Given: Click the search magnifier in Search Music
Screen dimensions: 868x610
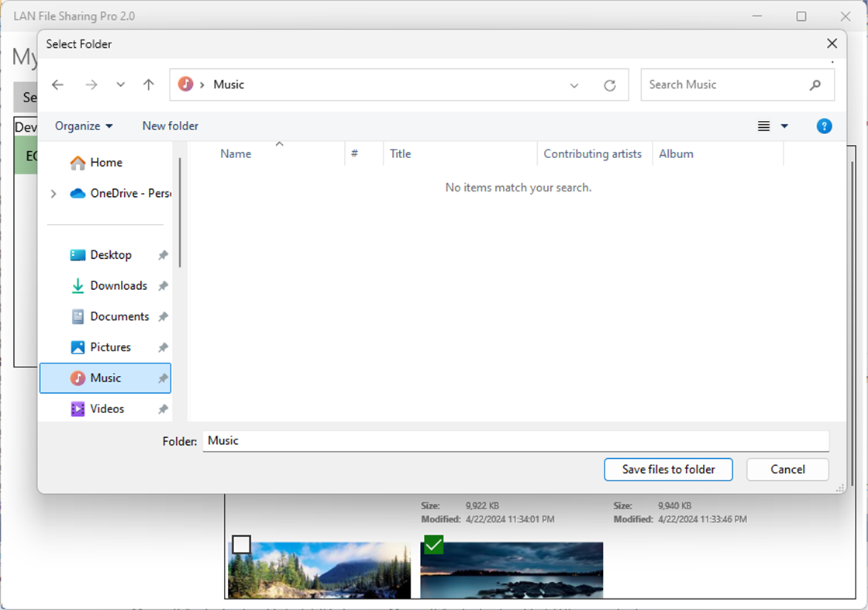Looking at the screenshot, I should click(815, 84).
